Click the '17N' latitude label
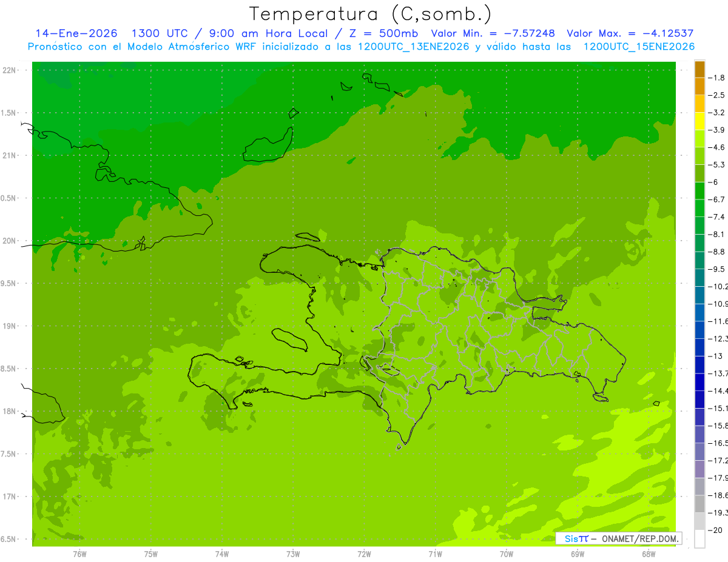The width and height of the screenshot is (728, 562). [x=10, y=497]
